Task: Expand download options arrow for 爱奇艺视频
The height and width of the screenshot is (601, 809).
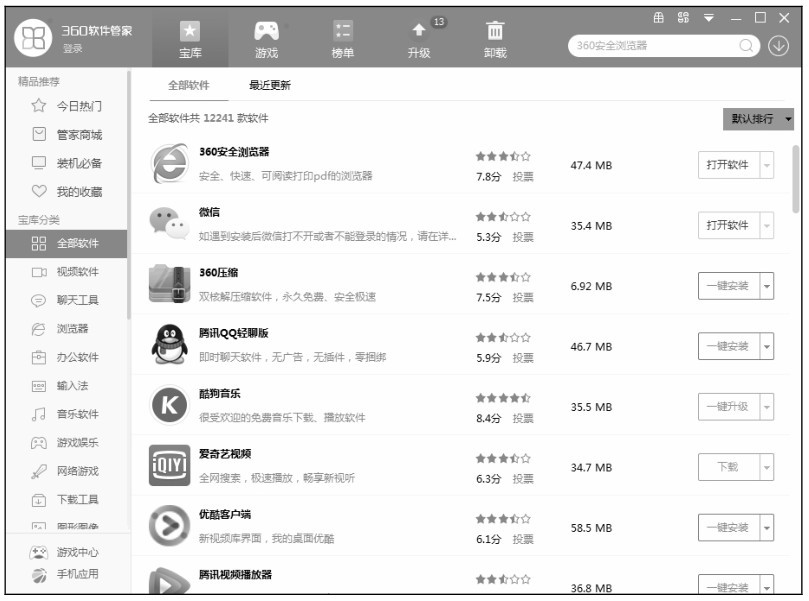Action: (767, 467)
